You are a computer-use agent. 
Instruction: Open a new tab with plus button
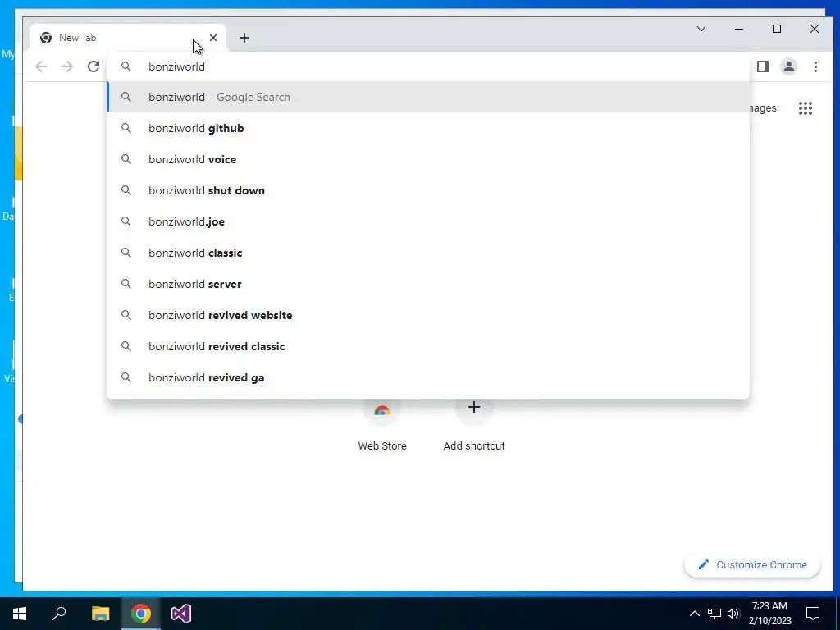click(x=244, y=38)
